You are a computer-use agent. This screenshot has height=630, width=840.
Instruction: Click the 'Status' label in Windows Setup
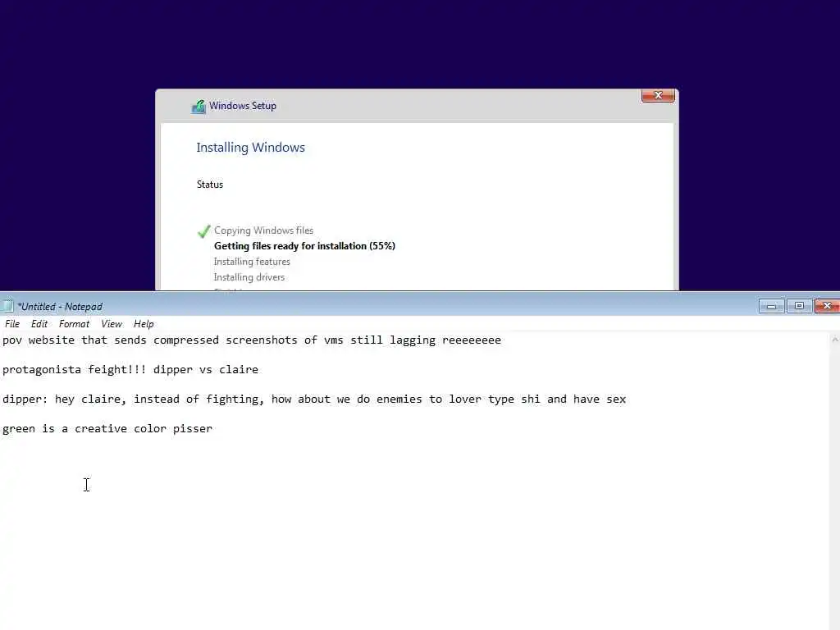pyautogui.click(x=209, y=185)
